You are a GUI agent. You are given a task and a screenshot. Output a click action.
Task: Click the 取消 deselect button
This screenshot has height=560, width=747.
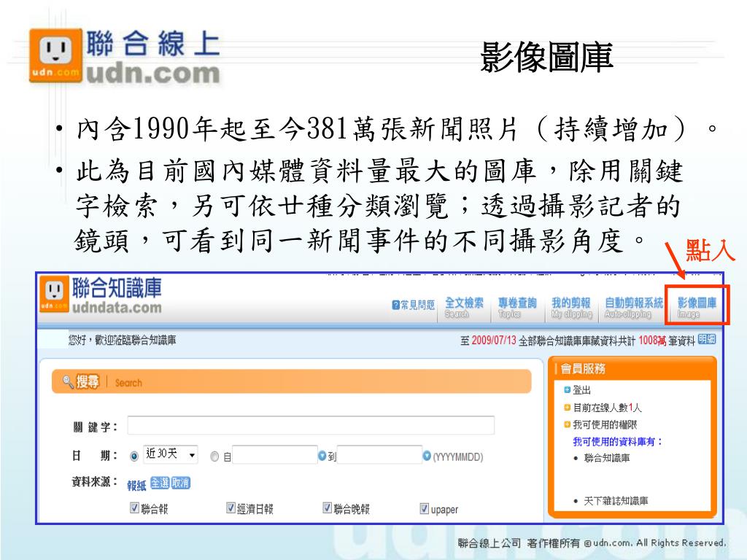181,483
